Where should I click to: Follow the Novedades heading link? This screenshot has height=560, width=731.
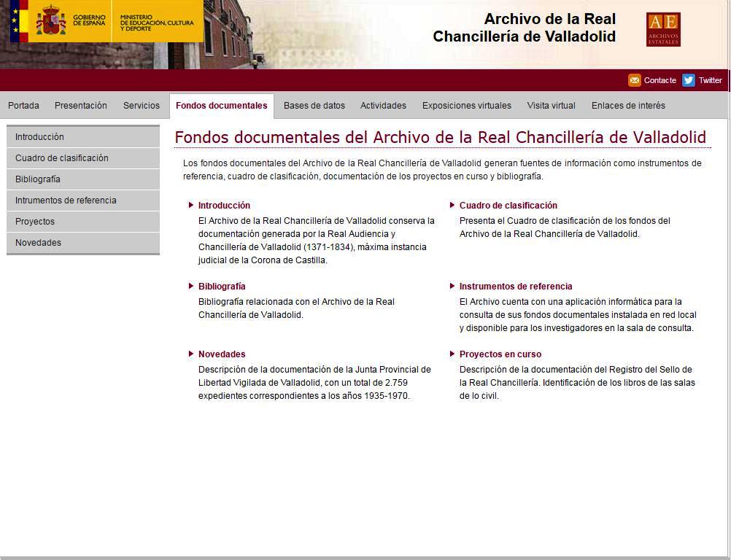pos(222,354)
